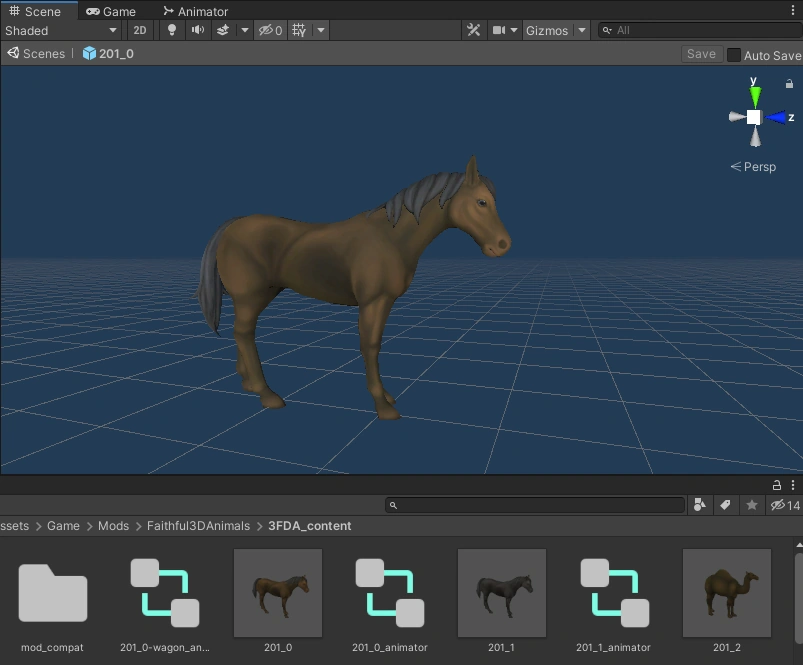Open the favorites star in project panel
803x665 pixels.
[752, 505]
